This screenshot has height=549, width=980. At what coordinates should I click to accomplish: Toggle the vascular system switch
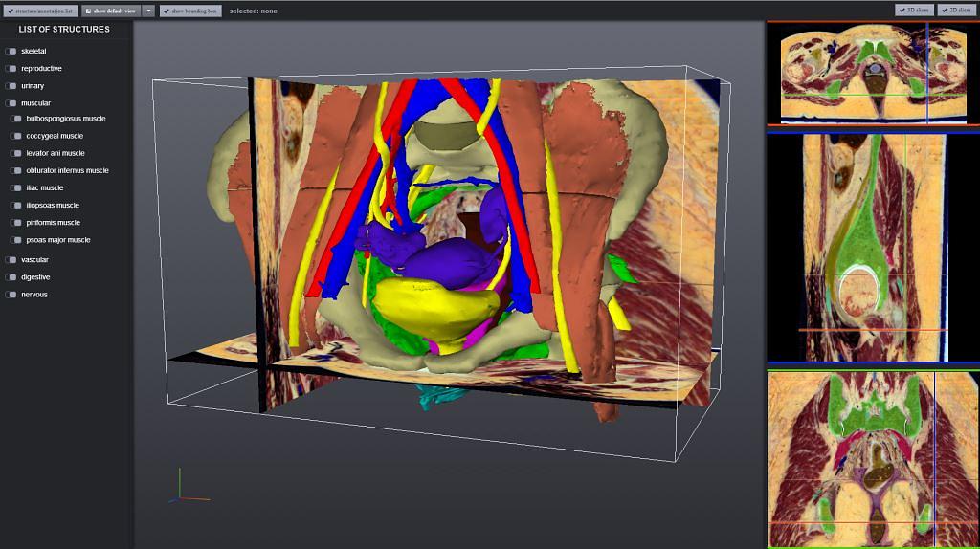(x=11, y=260)
